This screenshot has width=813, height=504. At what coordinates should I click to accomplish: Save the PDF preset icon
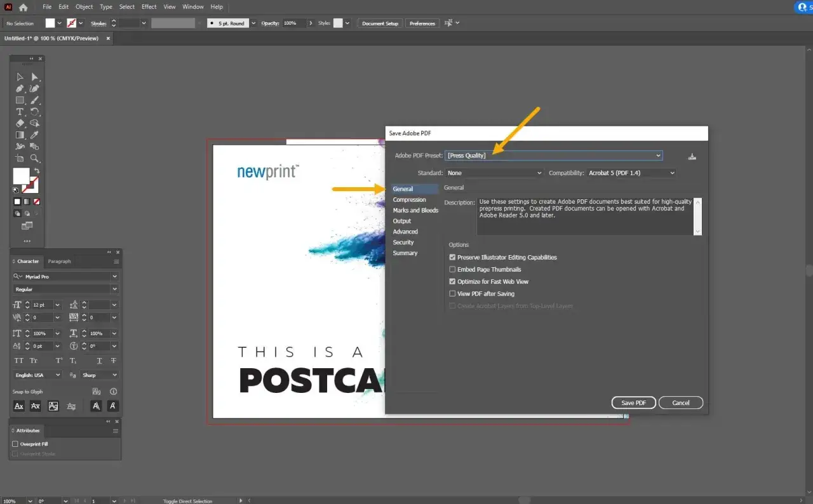(x=692, y=156)
